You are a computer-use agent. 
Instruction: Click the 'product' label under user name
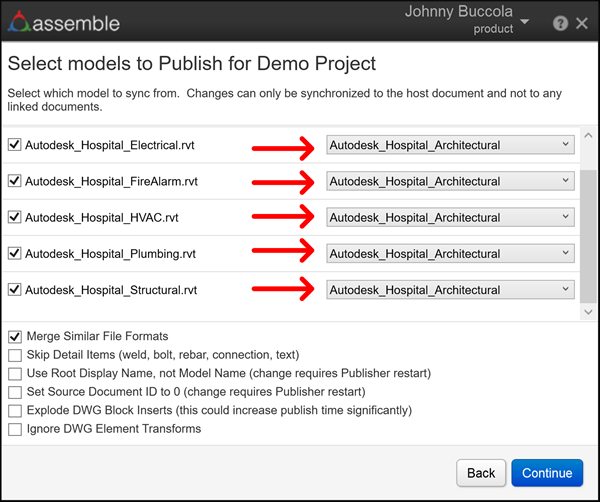click(493, 29)
